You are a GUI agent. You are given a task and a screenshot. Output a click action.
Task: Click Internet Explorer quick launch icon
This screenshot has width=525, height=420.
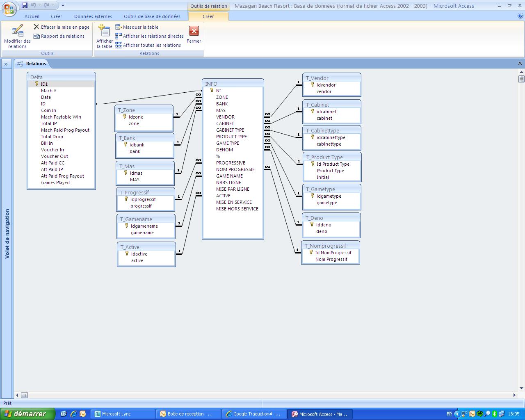pos(73,414)
